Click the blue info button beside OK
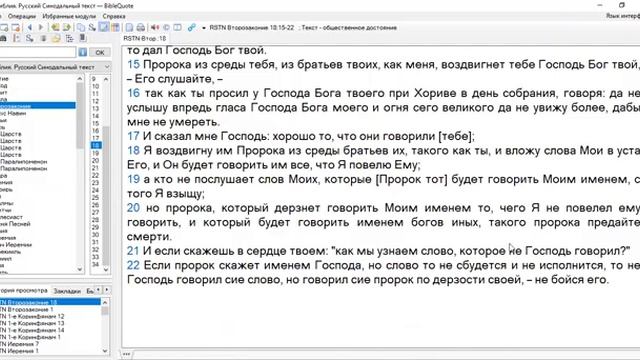Screen dimensions: 640x360 click(82, 52)
